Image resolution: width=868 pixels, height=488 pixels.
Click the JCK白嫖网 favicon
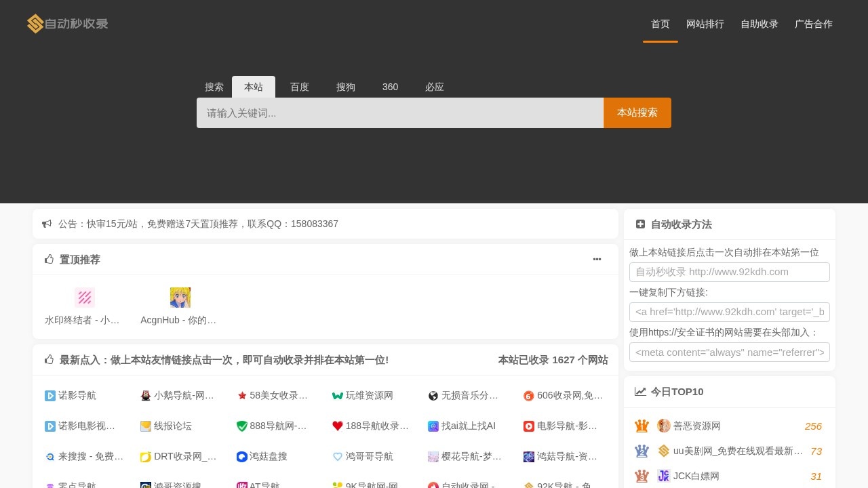[x=664, y=476]
